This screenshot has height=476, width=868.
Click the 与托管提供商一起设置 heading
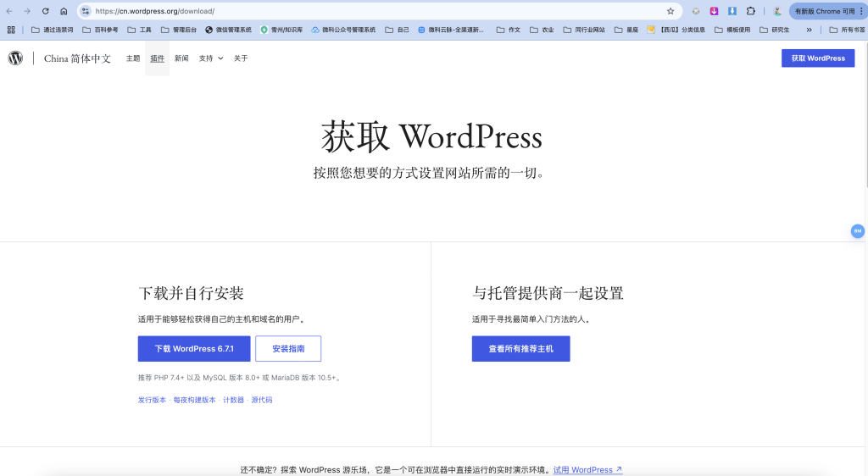548,293
